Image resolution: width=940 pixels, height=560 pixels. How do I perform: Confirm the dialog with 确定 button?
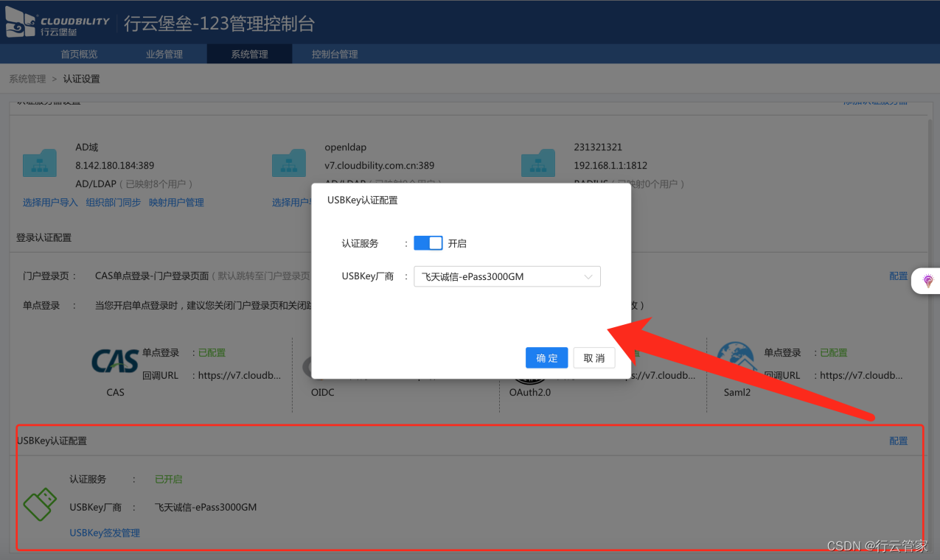547,357
